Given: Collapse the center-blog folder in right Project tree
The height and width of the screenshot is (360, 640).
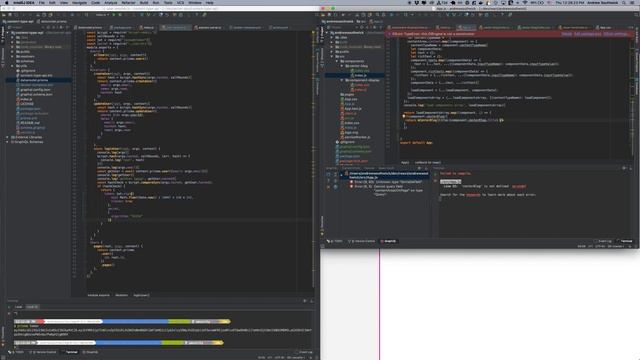Looking at the screenshot, I should click(342, 66).
